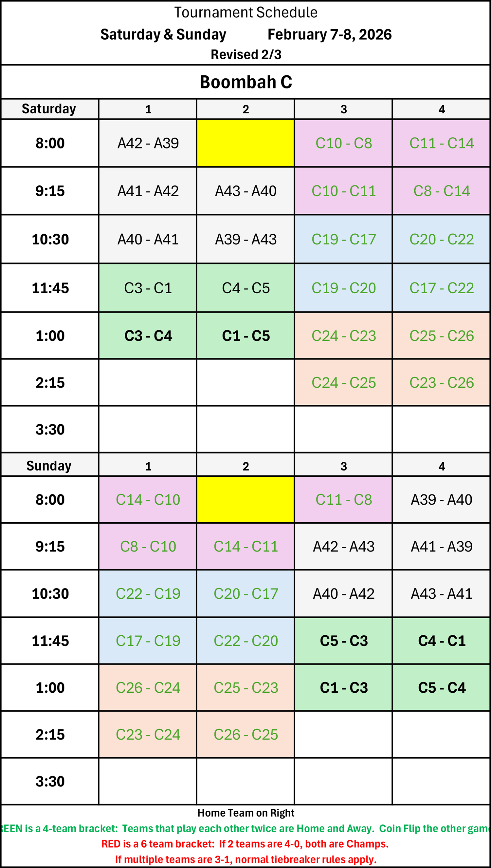The image size is (491, 868).
Task: Click the C26 - C25 peach cell
Action: point(245,734)
